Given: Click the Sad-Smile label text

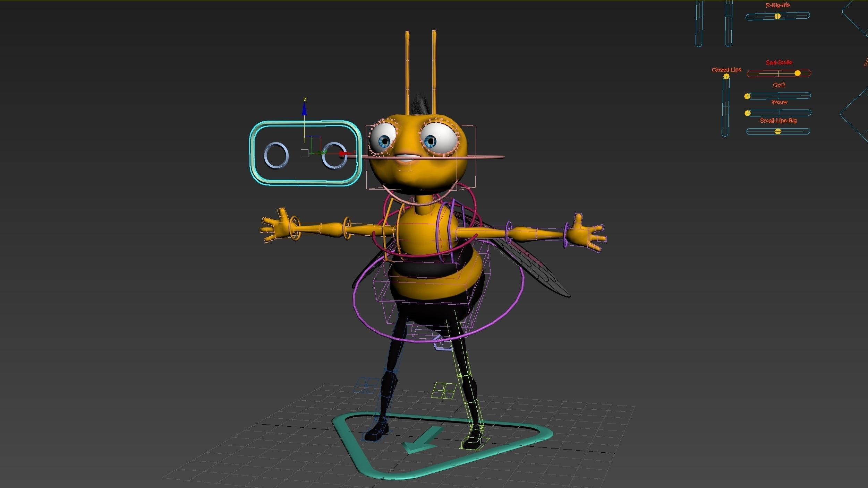Looking at the screenshot, I should click(x=779, y=62).
